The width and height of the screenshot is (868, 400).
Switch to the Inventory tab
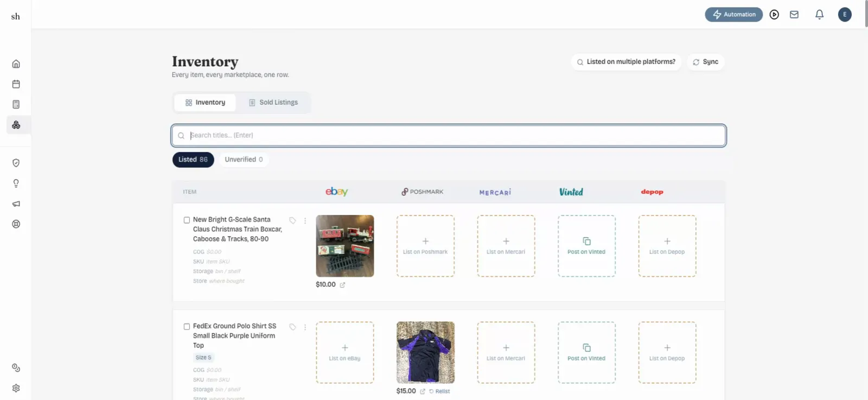[205, 103]
